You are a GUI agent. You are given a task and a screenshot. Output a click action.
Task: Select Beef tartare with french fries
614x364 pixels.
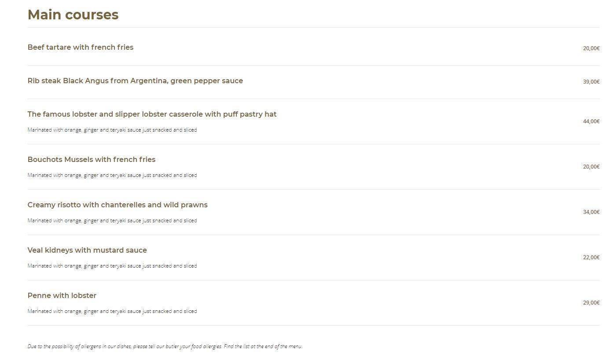pyautogui.click(x=81, y=47)
